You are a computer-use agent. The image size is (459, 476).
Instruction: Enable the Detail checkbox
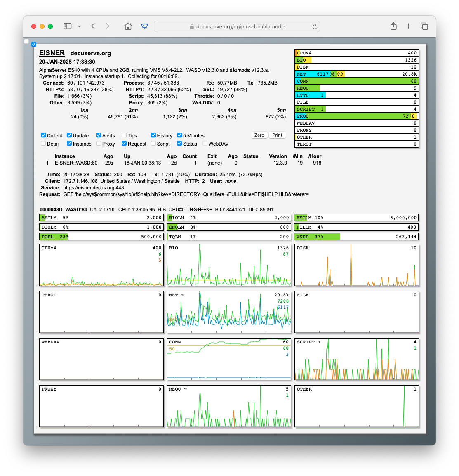(43, 143)
